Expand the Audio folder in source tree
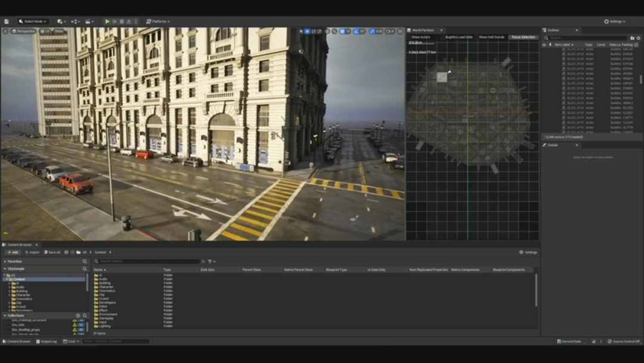Viewport: 644px width, 363px height. click(10, 287)
